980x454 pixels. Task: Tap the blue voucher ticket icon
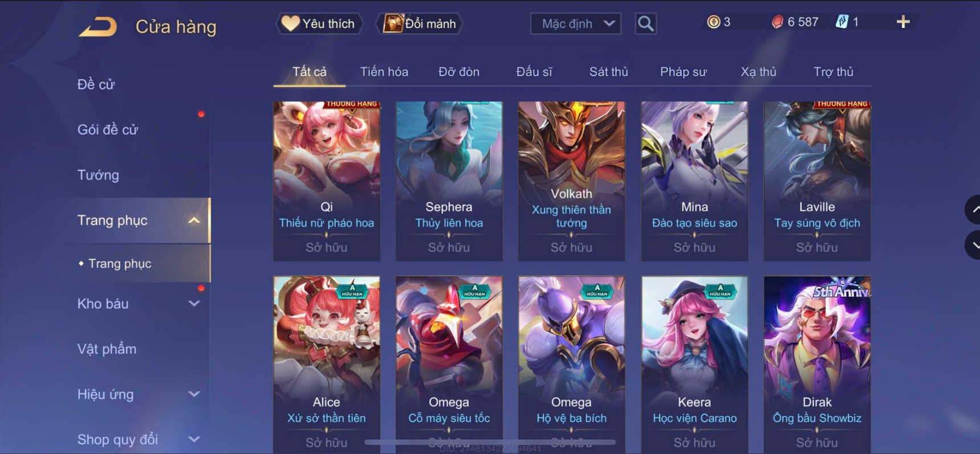click(x=842, y=22)
